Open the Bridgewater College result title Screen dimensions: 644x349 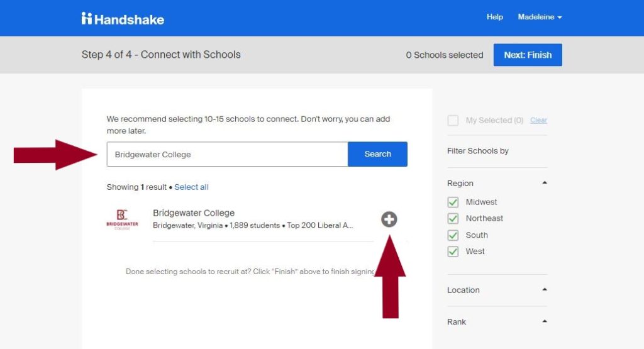pyautogui.click(x=194, y=213)
